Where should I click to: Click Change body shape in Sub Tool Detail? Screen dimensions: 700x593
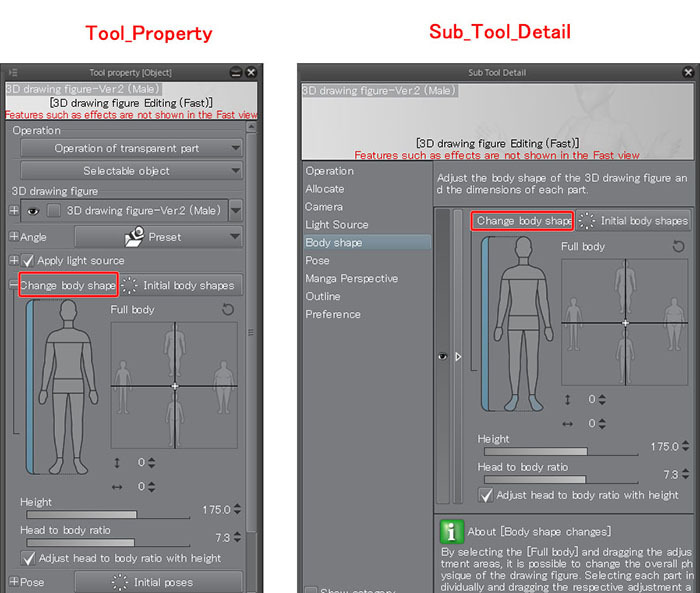(522, 221)
